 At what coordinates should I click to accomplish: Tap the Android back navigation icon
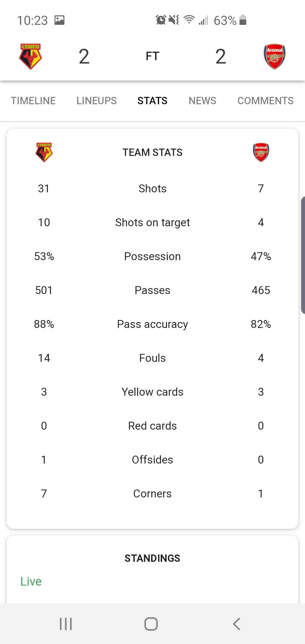tap(237, 624)
